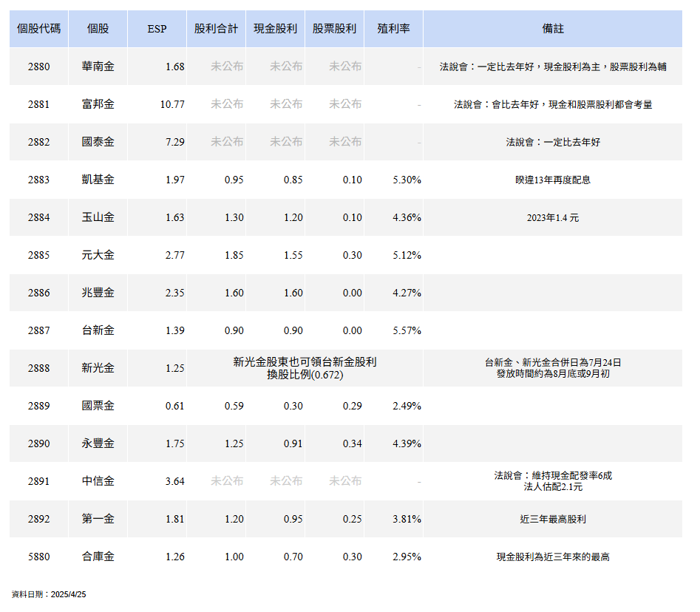Viewport: 700px width, 612px height.
Task: Select stock code 2882
Action: (39, 143)
